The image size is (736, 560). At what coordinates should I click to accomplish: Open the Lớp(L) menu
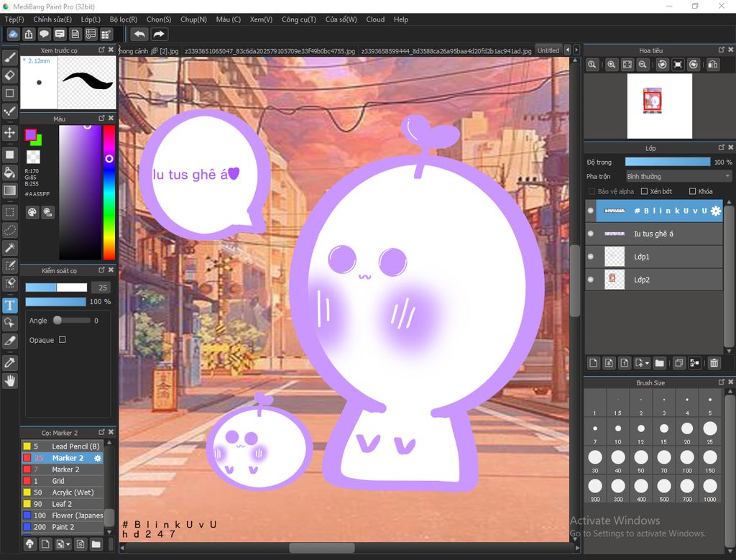[x=91, y=19]
